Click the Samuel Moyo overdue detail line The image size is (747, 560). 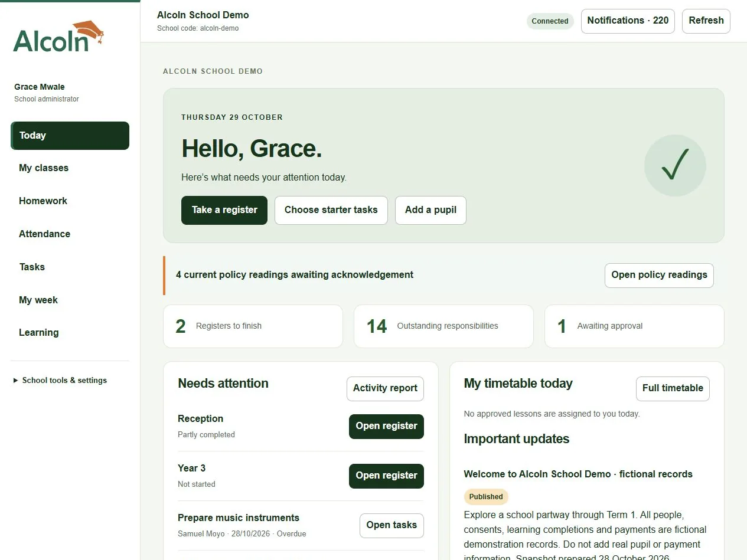242,534
